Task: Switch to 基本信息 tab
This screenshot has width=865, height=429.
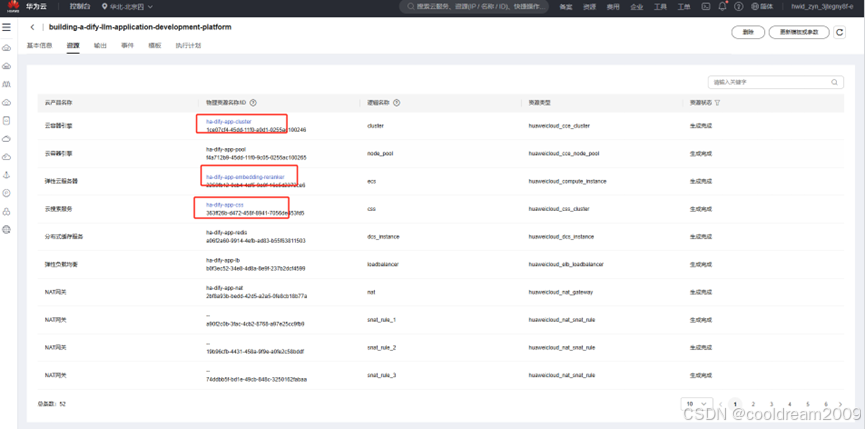Action: click(39, 45)
